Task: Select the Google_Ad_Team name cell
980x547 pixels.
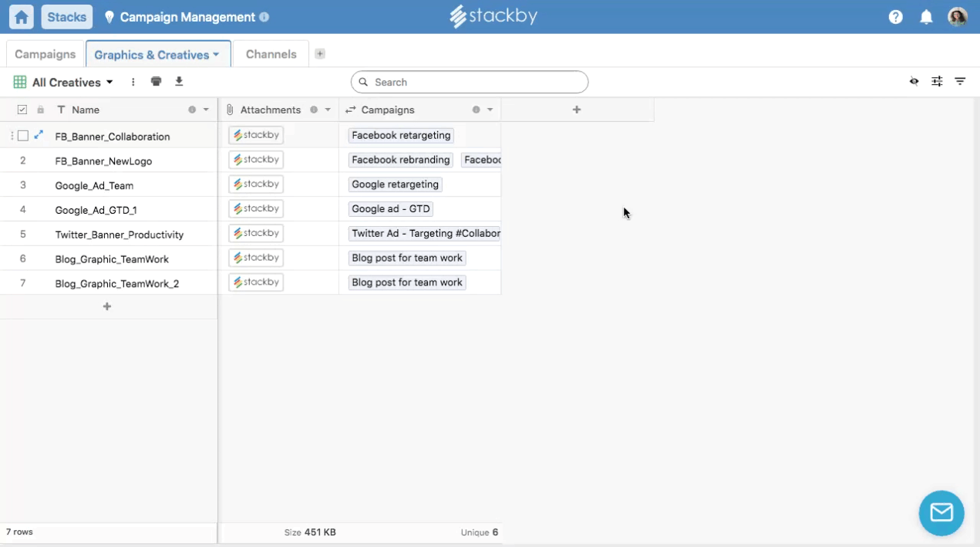Action: 94,186
